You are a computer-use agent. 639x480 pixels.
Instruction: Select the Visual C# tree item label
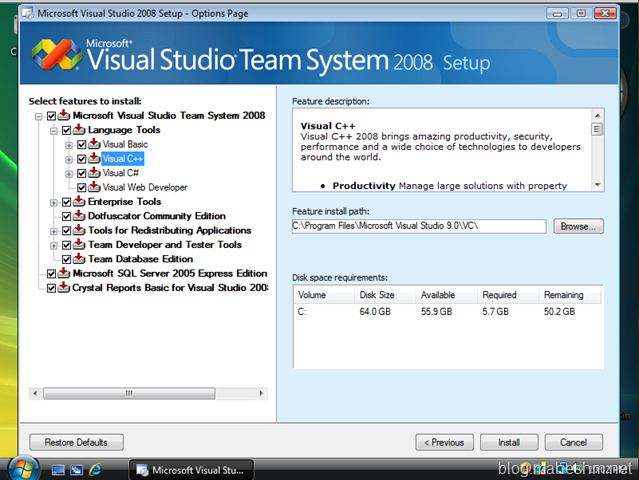click(121, 173)
